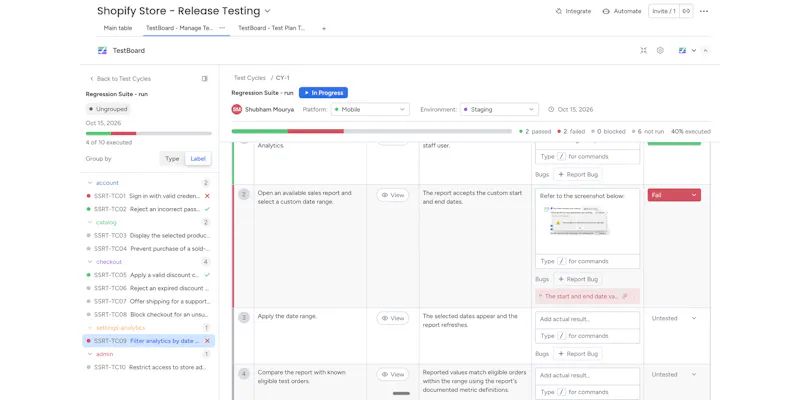800x400 pixels.
Task: Go to Test Cycles breadcrumb
Action: pyautogui.click(x=249, y=78)
